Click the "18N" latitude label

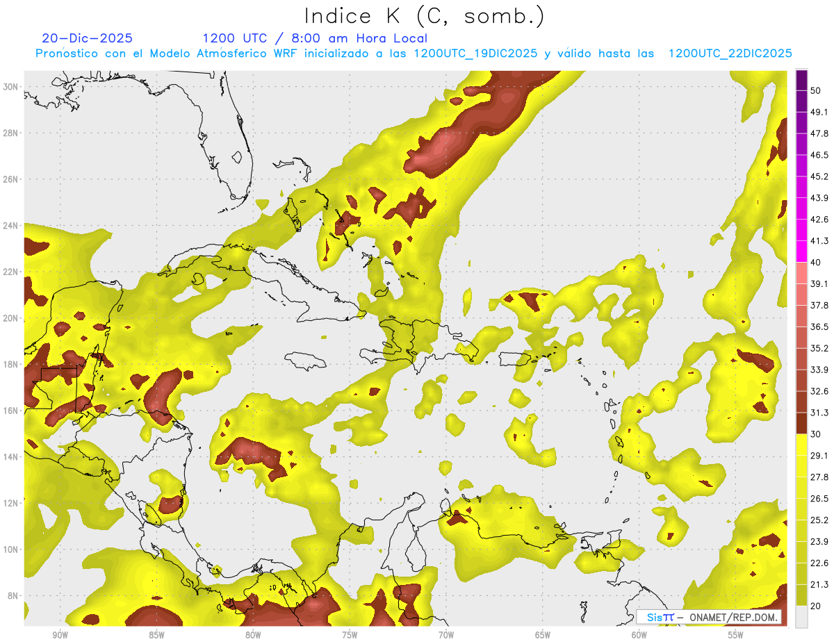(x=11, y=365)
